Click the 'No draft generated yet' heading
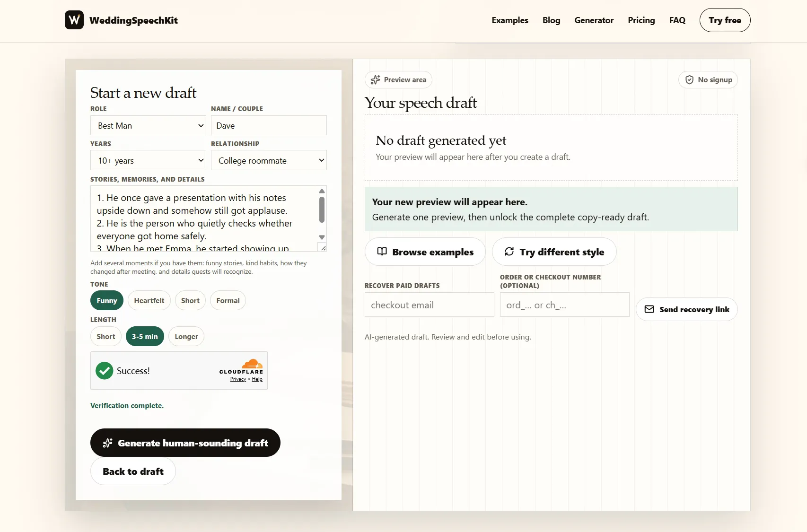The height and width of the screenshot is (532, 807). coord(441,140)
